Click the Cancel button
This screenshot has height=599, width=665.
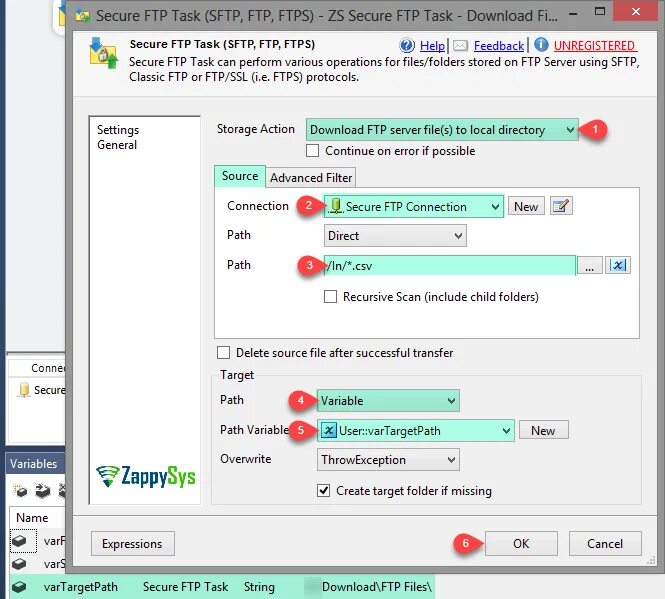click(x=605, y=543)
